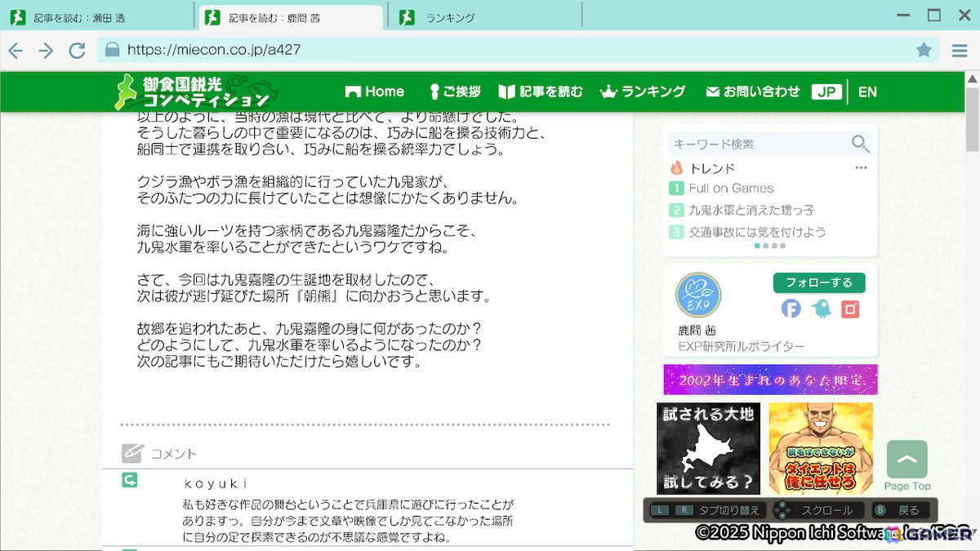Viewport: 980px width, 551px height.
Task: Click the browser forward arrow
Action: pos(46,51)
